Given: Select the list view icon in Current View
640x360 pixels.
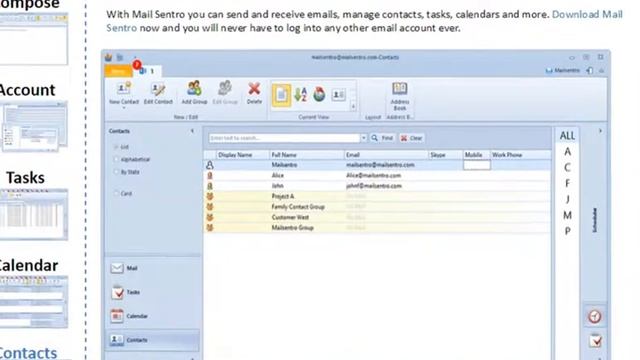Looking at the screenshot, I should (281, 95).
